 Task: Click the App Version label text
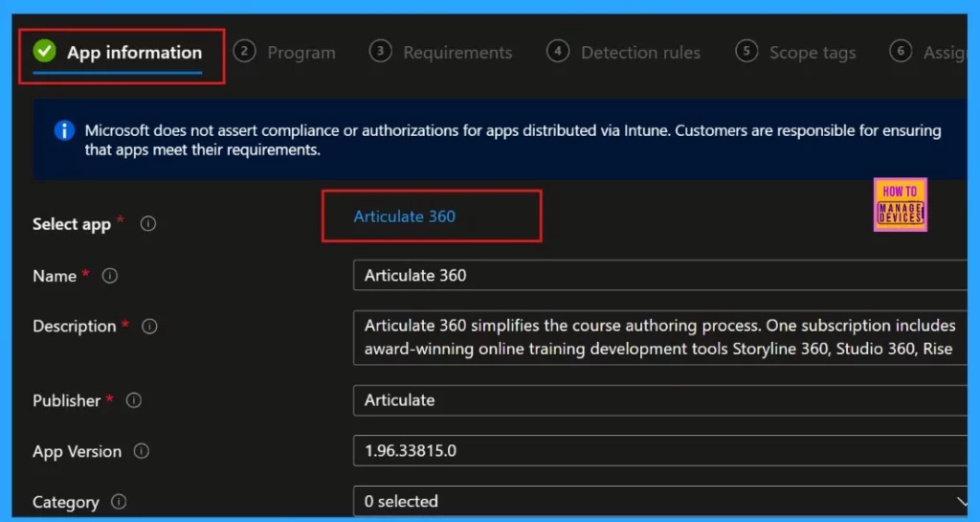coord(77,451)
